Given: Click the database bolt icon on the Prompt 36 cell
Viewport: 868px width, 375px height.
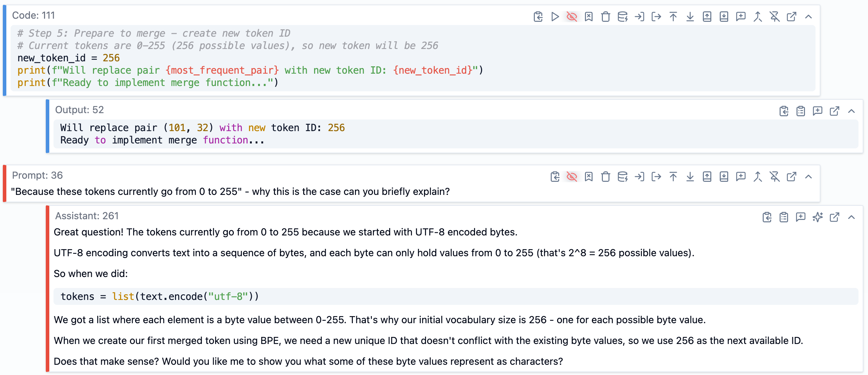Looking at the screenshot, I should coord(623,177).
